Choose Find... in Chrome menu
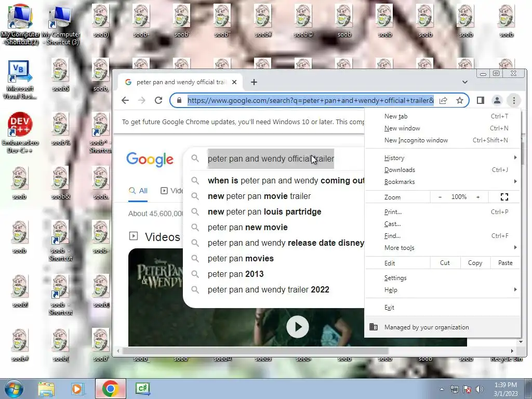This screenshot has width=532, height=399. click(x=443, y=235)
